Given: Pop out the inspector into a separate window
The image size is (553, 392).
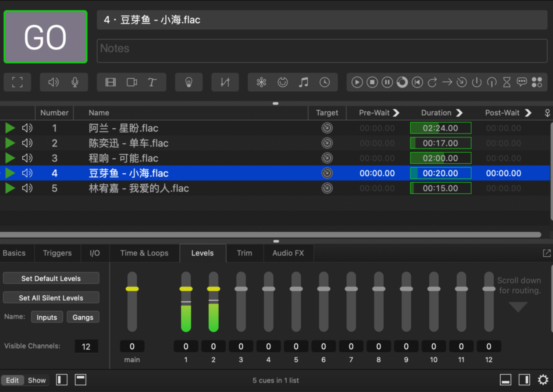Looking at the screenshot, I should tap(547, 253).
